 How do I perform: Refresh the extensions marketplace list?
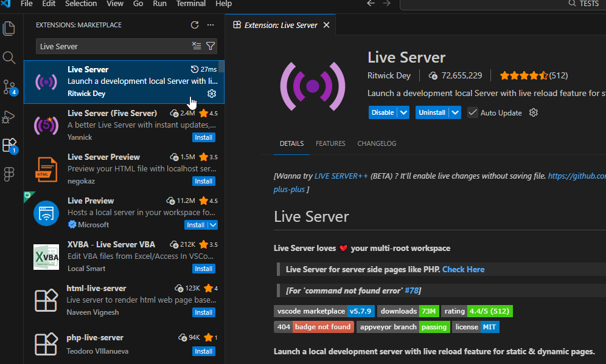pyautogui.click(x=195, y=25)
